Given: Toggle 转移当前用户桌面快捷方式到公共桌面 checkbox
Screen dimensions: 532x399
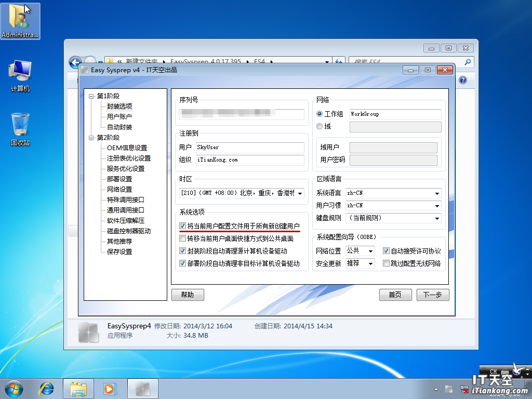Looking at the screenshot, I should coord(182,238).
